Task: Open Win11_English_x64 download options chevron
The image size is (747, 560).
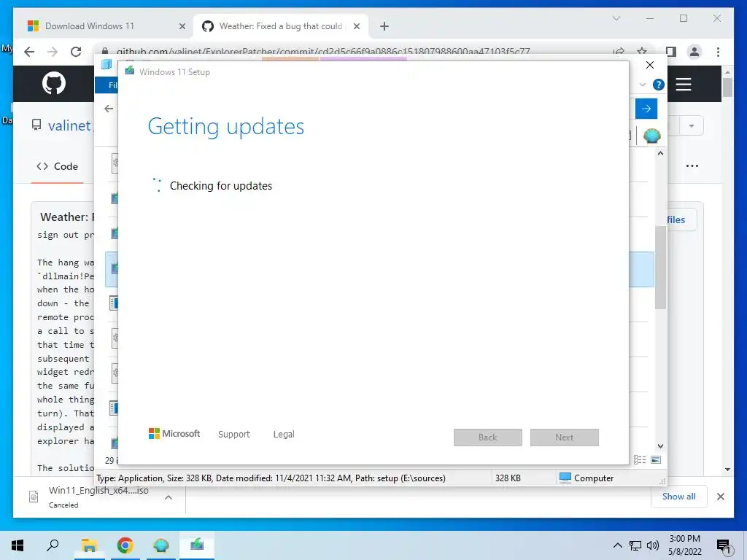Action: 169,497
